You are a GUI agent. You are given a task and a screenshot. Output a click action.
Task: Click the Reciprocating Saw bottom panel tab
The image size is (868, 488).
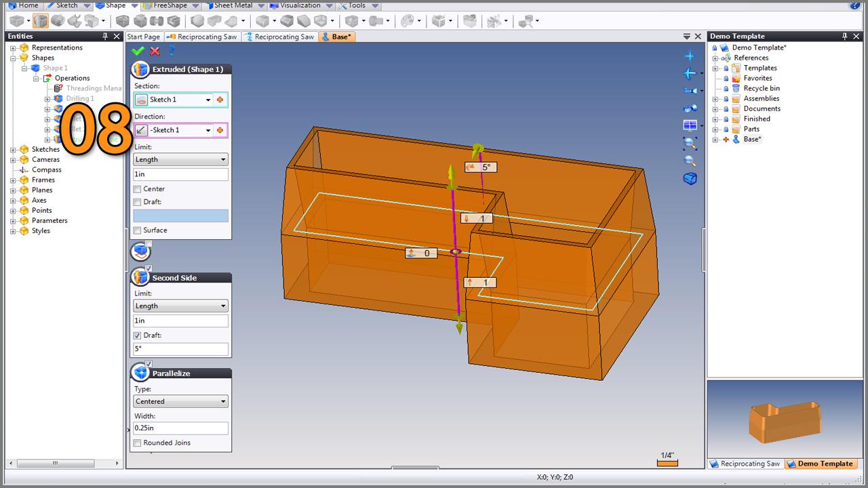click(745, 464)
